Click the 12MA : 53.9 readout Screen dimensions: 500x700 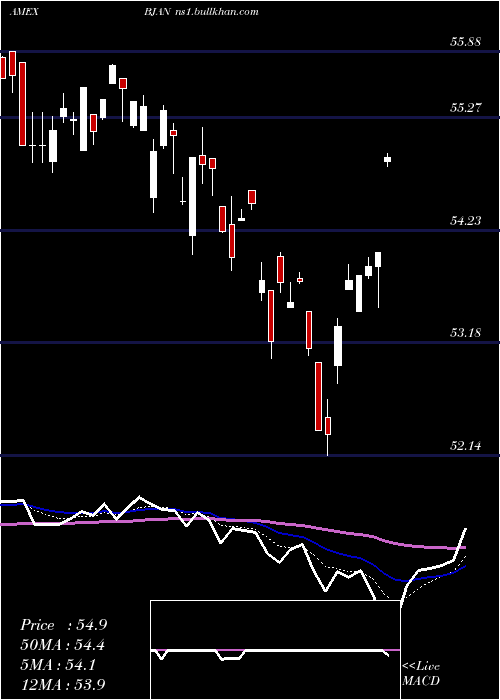(63, 684)
